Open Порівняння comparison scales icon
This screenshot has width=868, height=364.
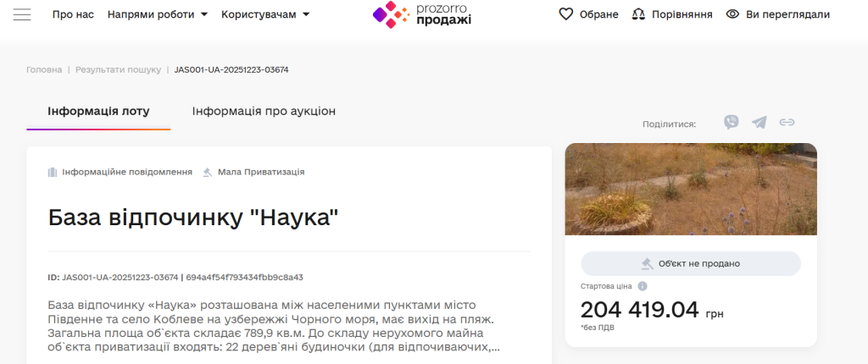point(639,14)
